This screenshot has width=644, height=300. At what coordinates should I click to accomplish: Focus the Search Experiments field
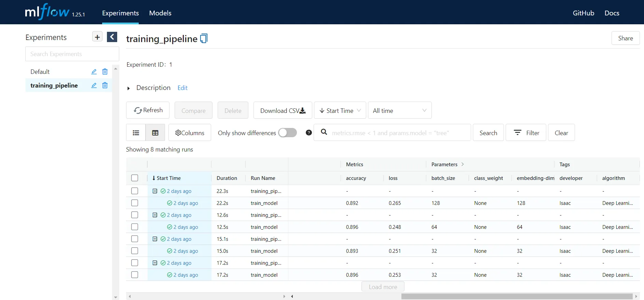72,54
